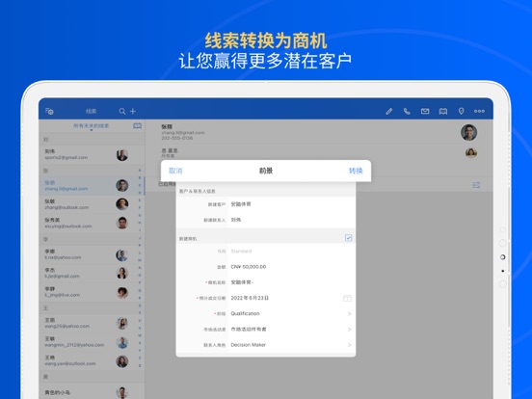Click small owner avatar below profile photo
This screenshot has width=532, height=399.
coord(471,153)
